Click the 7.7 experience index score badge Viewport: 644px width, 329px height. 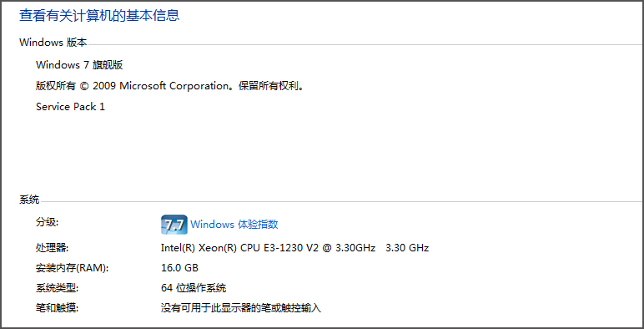tap(174, 225)
